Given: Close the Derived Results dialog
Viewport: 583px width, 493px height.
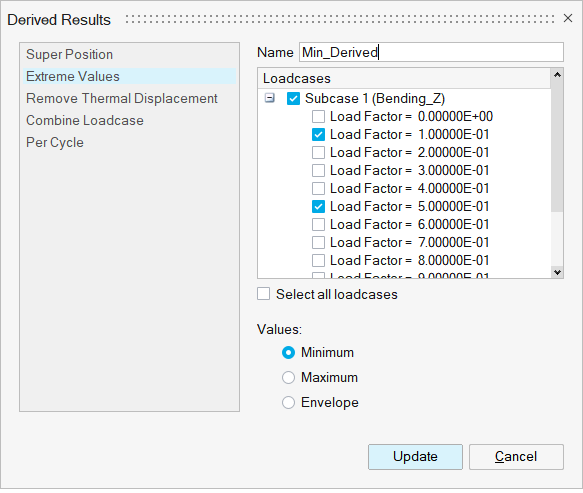Looking at the screenshot, I should coord(567,18).
